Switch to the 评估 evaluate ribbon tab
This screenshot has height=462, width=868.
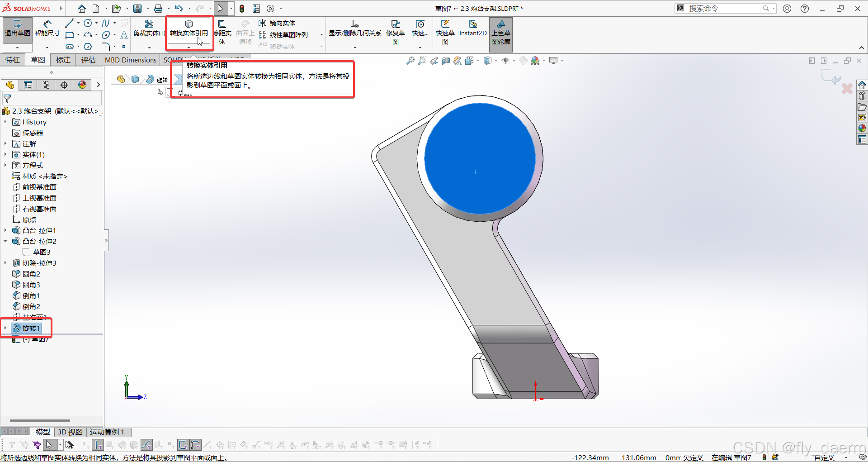(x=89, y=60)
